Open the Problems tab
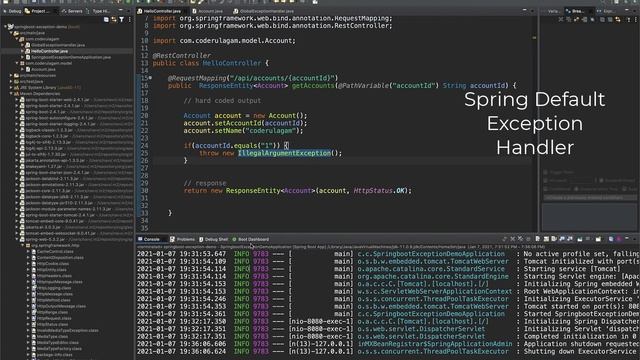Screen dimensions: 640x360 pyautogui.click(x=182, y=239)
